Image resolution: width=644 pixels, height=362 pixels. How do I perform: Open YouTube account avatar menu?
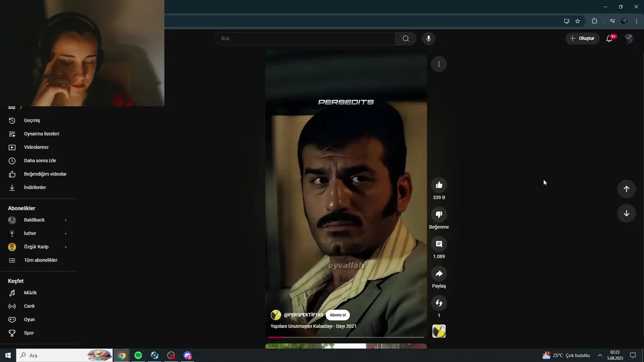tap(628, 38)
